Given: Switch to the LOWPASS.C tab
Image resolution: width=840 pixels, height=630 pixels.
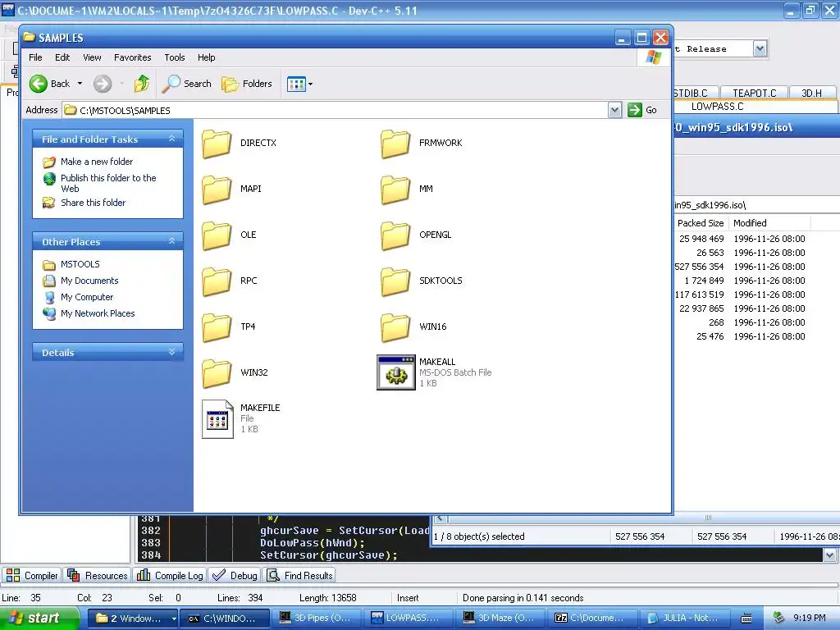Looking at the screenshot, I should point(717,106).
